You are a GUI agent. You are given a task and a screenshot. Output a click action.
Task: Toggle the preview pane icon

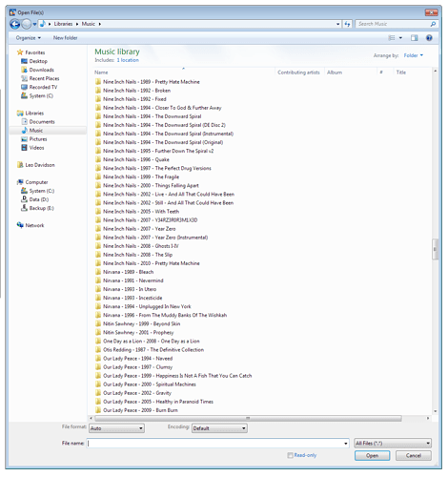[x=415, y=38]
